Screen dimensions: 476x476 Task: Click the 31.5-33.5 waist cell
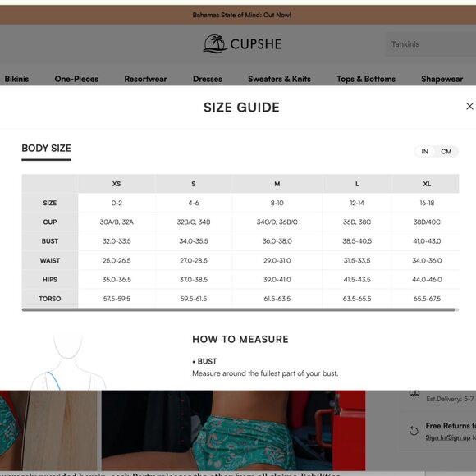point(357,260)
